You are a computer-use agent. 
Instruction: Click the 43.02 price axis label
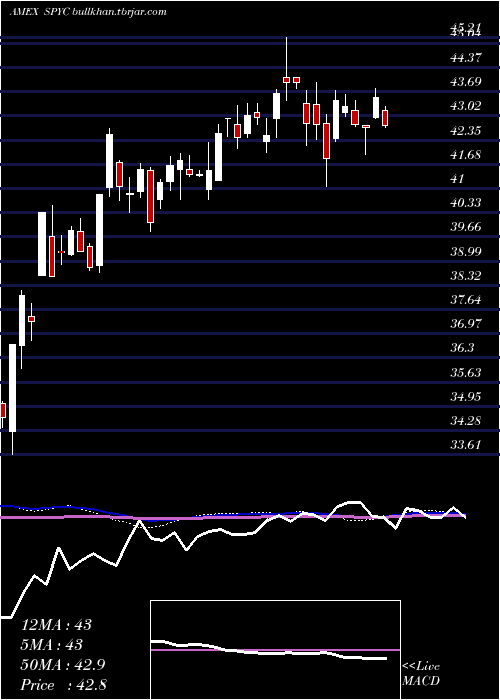point(466,106)
